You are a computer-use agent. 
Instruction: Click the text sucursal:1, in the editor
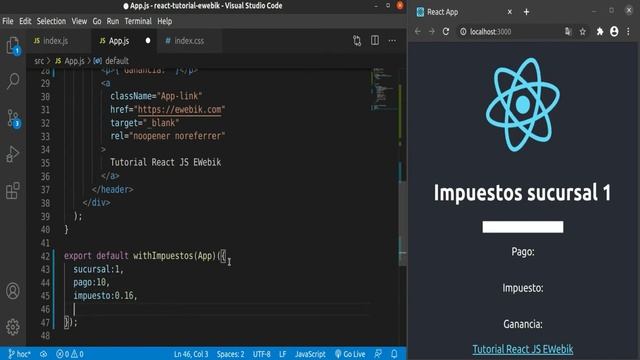point(98,269)
